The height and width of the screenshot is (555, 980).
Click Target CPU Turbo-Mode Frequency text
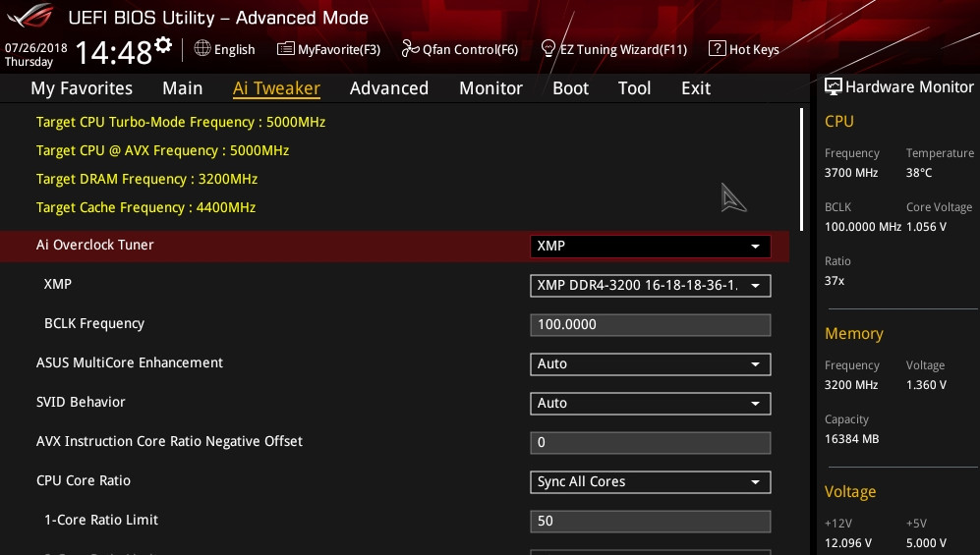point(181,123)
